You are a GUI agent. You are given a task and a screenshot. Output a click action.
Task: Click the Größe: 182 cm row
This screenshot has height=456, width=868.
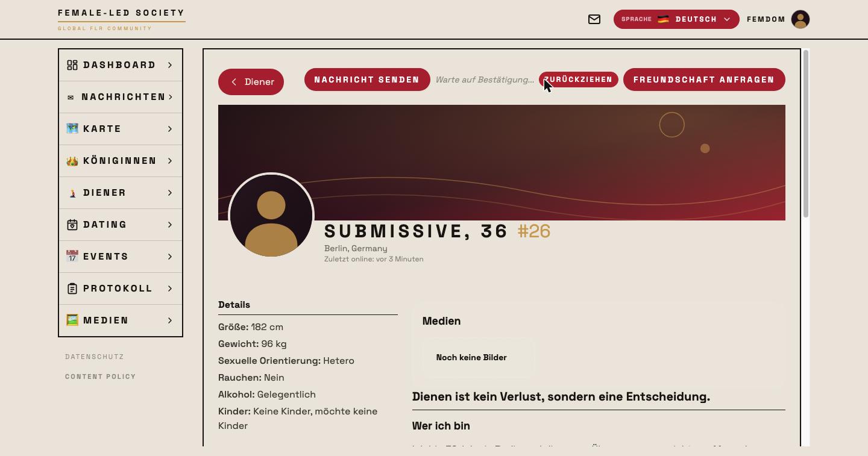pos(251,327)
